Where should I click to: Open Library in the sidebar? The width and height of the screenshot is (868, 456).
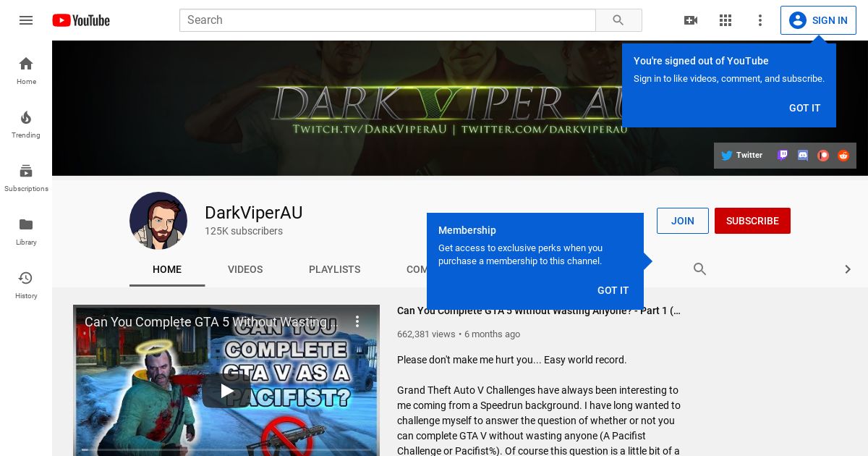tap(26, 232)
